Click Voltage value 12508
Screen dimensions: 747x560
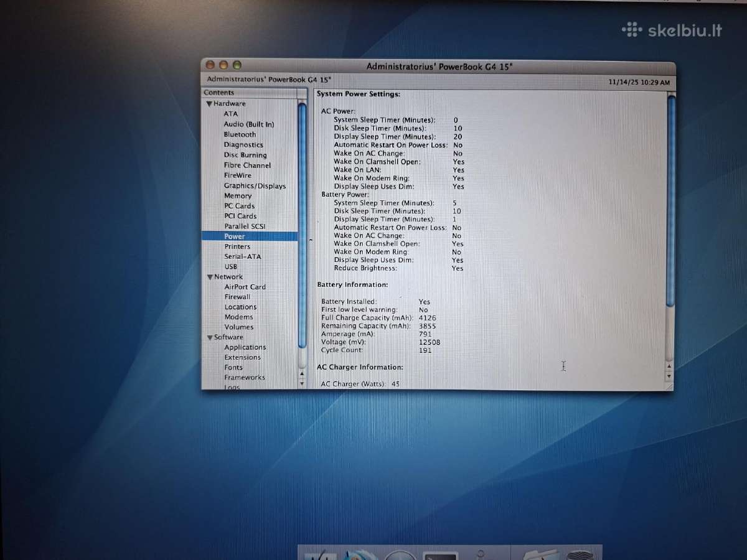click(430, 342)
